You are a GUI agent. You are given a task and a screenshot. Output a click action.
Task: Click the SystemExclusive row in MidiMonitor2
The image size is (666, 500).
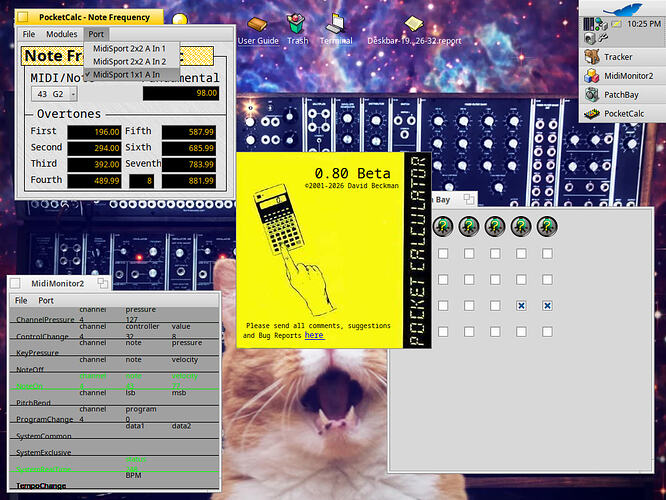[x=114, y=448]
